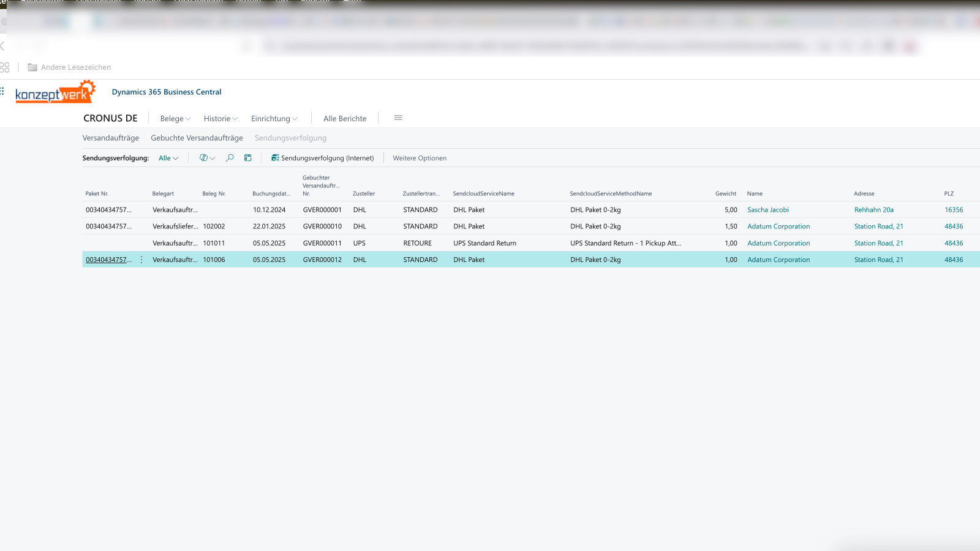
Task: Open the Alle view filter dropdown
Action: point(168,158)
